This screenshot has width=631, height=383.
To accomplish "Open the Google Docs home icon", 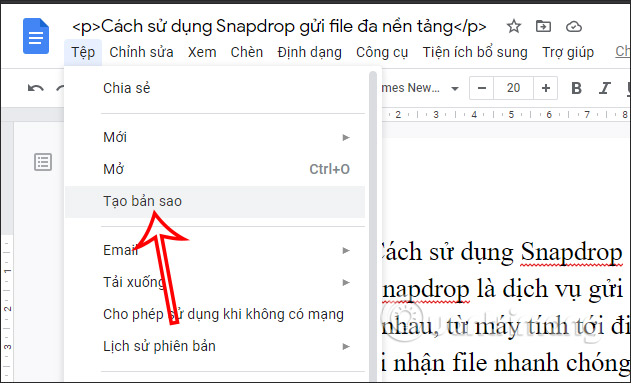I will click(x=36, y=36).
